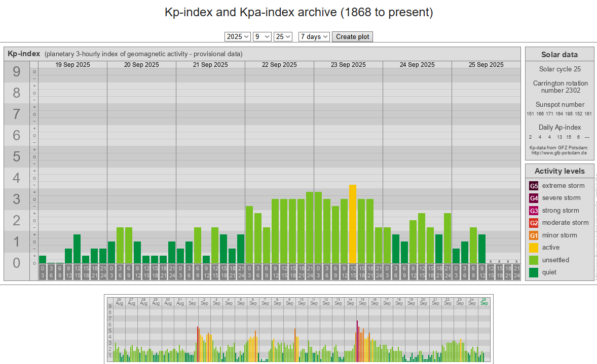Click the 26 Aug label in overview chart
This screenshot has height=364, width=597.
tap(119, 302)
